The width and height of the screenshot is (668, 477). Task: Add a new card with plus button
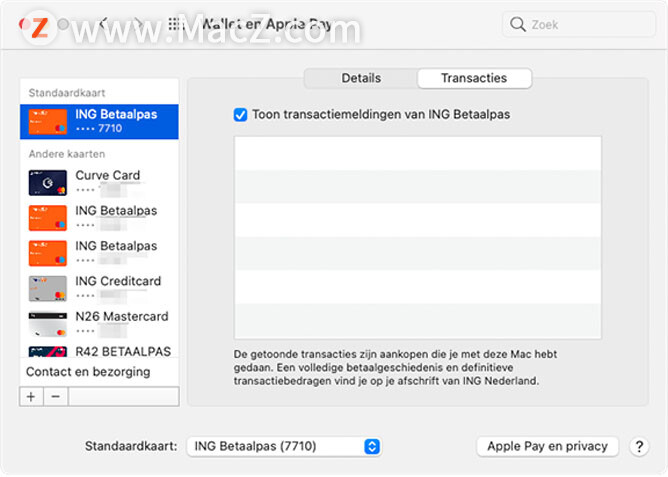(31, 397)
